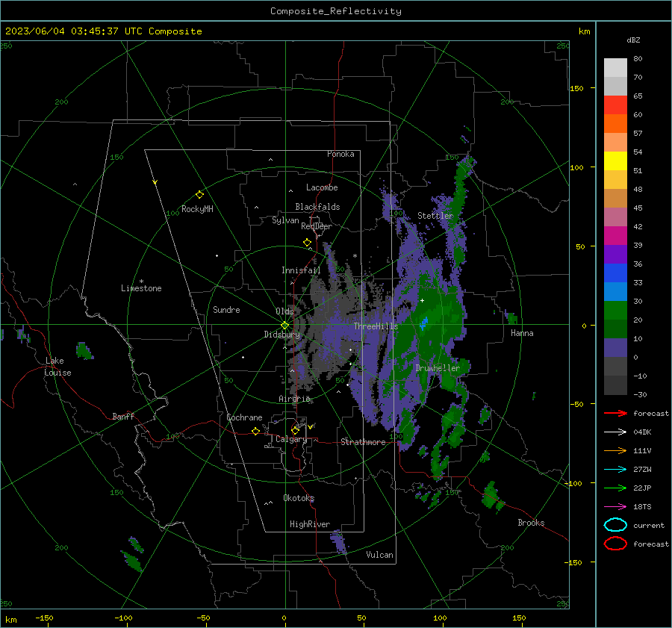The height and width of the screenshot is (628, 672).
Task: Click the Airdrie city label
Action: (x=294, y=399)
